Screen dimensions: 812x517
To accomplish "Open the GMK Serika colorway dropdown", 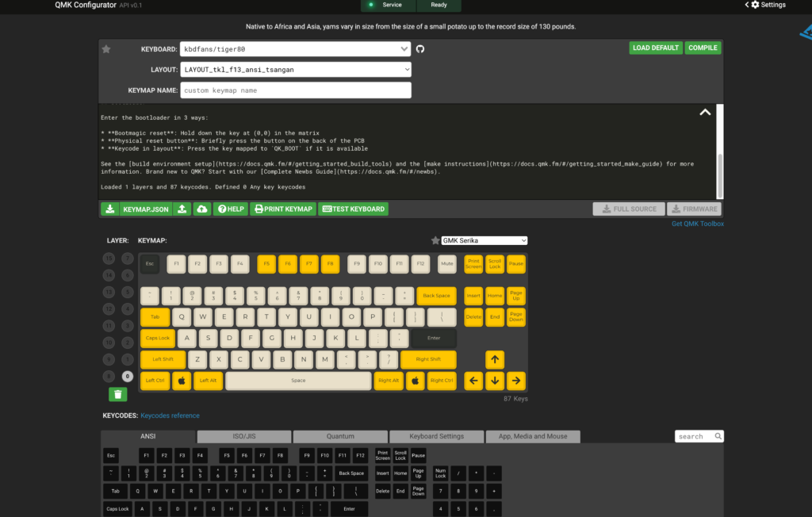I will pos(485,240).
